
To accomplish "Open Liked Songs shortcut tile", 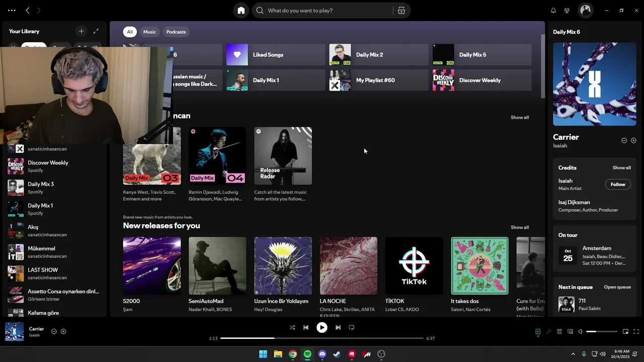I will click(x=276, y=55).
